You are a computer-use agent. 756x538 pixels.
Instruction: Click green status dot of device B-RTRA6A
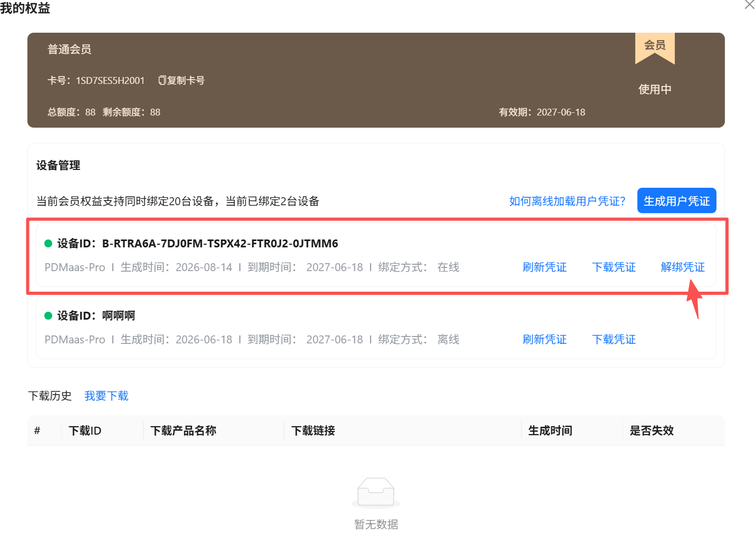click(x=48, y=243)
